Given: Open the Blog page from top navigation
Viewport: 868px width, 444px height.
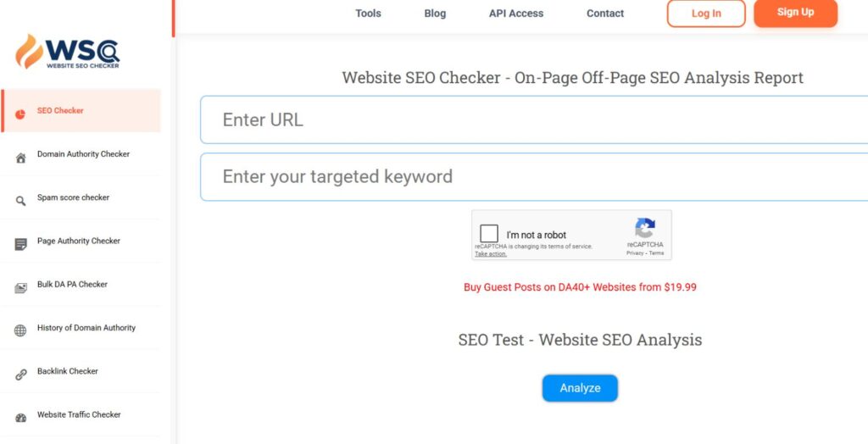Looking at the screenshot, I should (435, 14).
